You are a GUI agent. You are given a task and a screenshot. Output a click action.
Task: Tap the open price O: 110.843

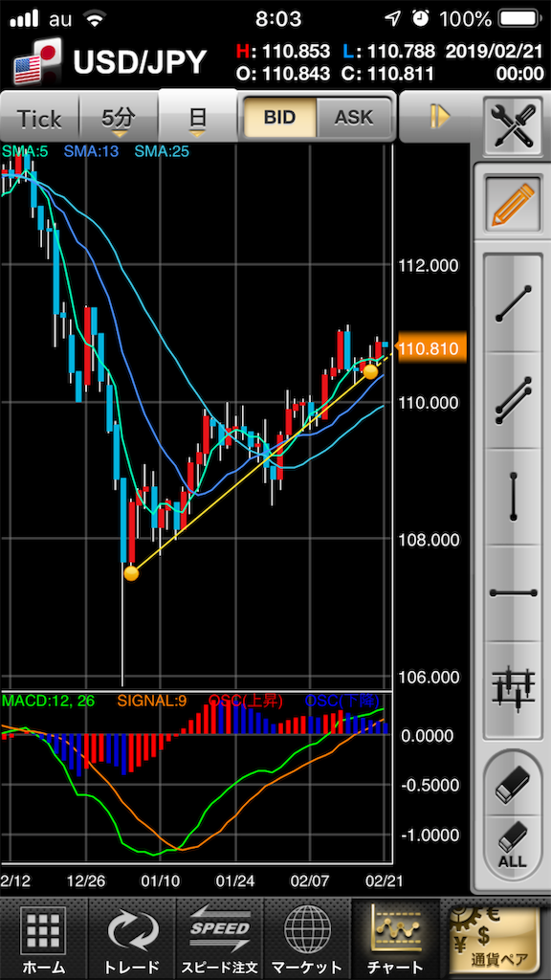click(283, 75)
